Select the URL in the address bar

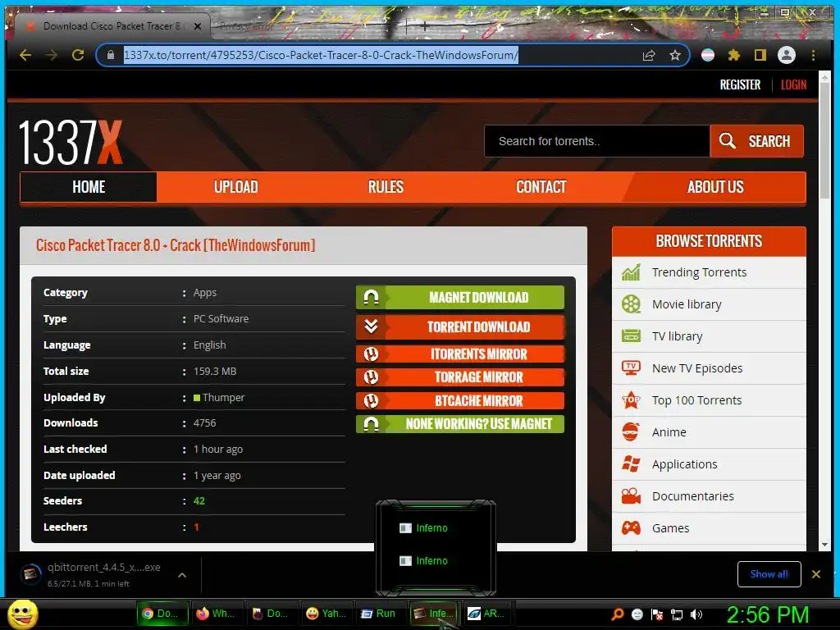pyautogui.click(x=321, y=55)
